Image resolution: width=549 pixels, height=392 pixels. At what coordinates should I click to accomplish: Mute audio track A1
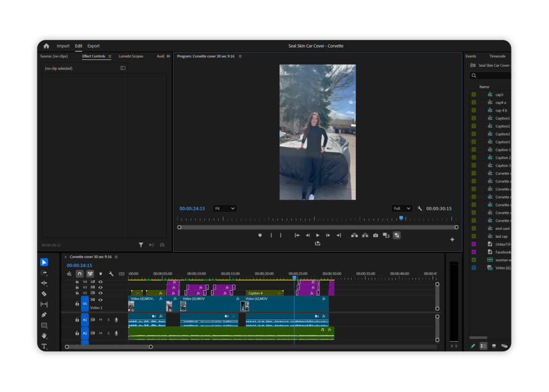click(100, 320)
